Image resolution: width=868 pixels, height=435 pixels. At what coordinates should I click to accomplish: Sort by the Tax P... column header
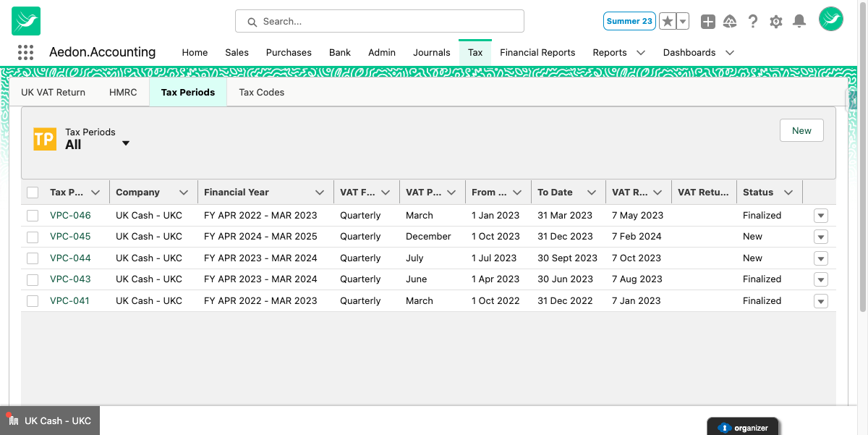click(x=67, y=193)
